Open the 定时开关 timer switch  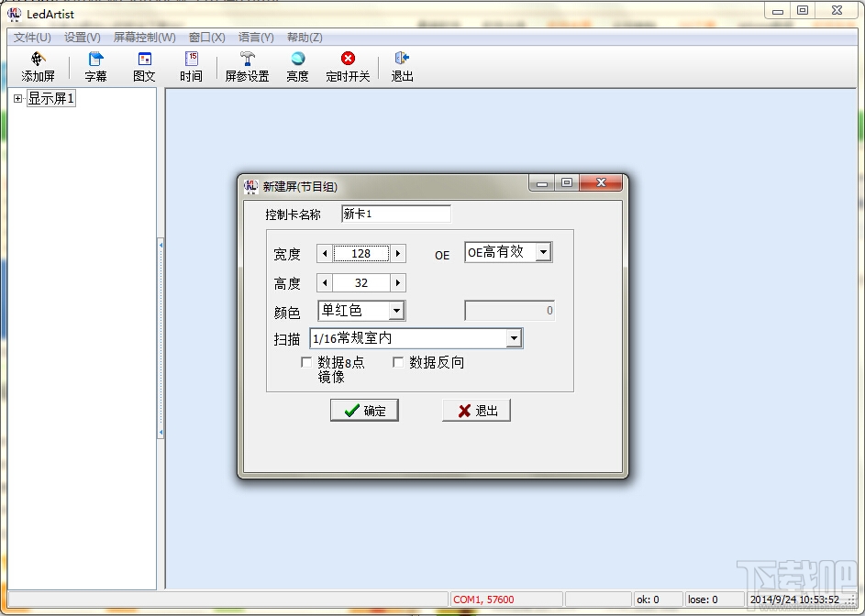(x=348, y=67)
